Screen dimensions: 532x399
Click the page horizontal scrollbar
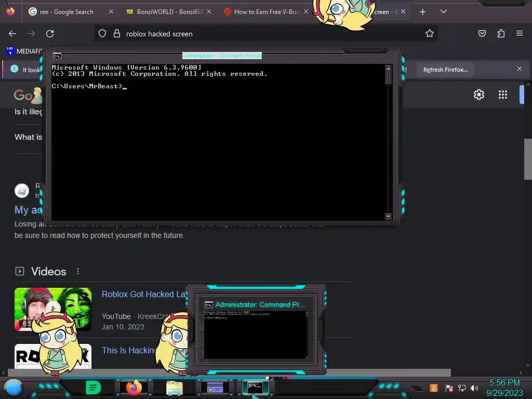[x=229, y=373]
